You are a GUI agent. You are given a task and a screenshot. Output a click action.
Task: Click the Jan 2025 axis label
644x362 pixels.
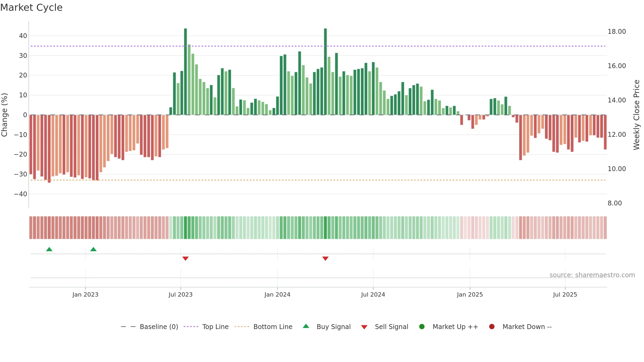tap(470, 294)
